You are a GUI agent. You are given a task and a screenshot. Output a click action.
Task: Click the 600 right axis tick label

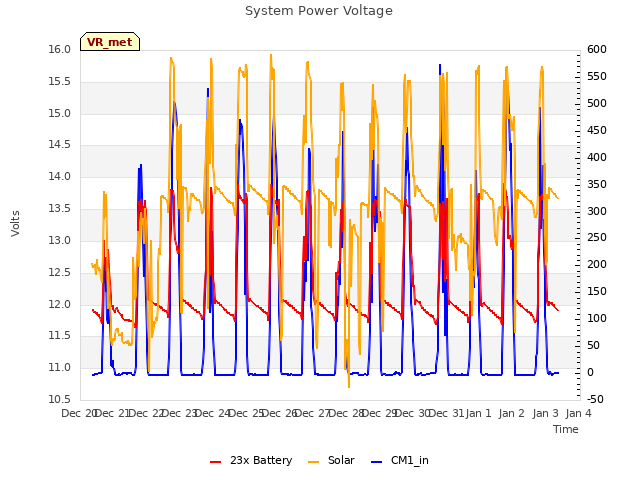pos(597,50)
